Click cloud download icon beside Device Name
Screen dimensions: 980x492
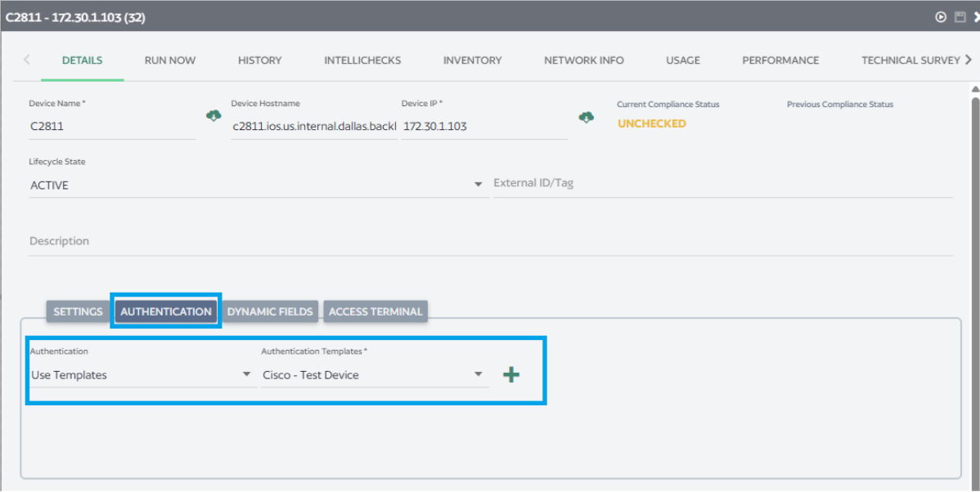coord(213,116)
